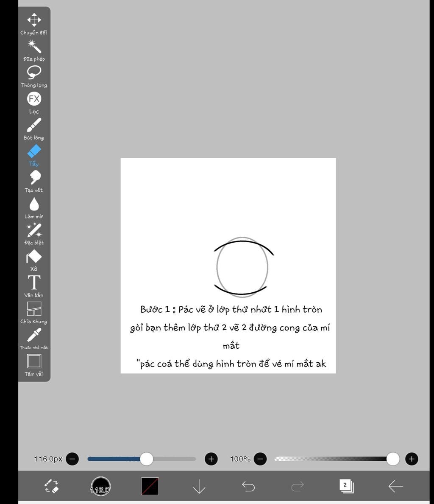
Task: Click the 100% opacity label
Action: pyautogui.click(x=240, y=459)
